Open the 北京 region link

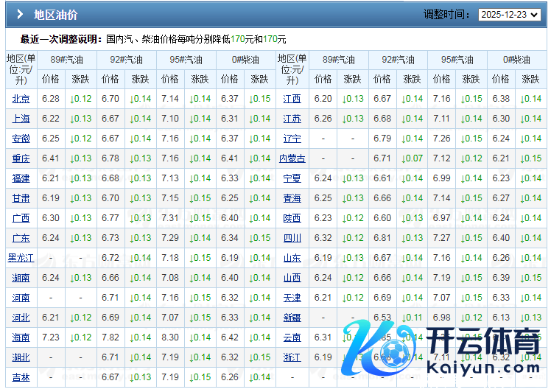point(21,99)
